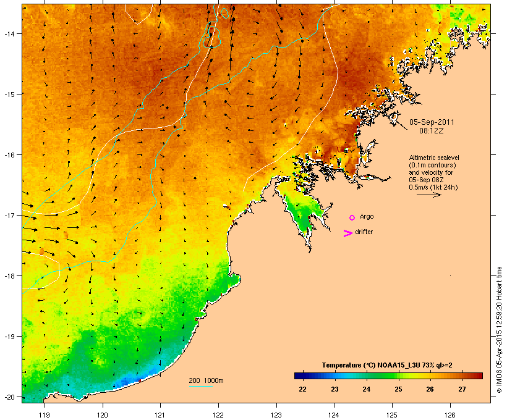Image resolution: width=507 pixels, height=420 pixels.
Task: Click the '0.5m/s (1kt 24h)' scale text
Action: tap(433, 187)
